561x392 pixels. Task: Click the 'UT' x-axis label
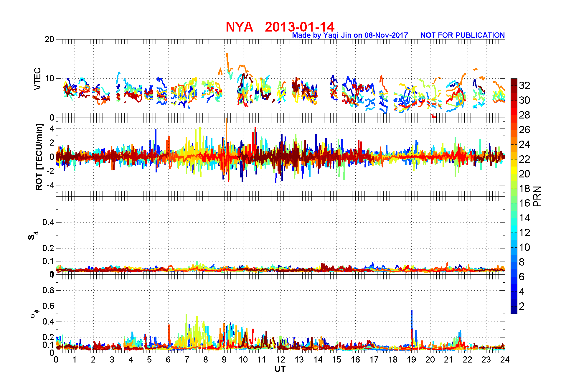280,369
